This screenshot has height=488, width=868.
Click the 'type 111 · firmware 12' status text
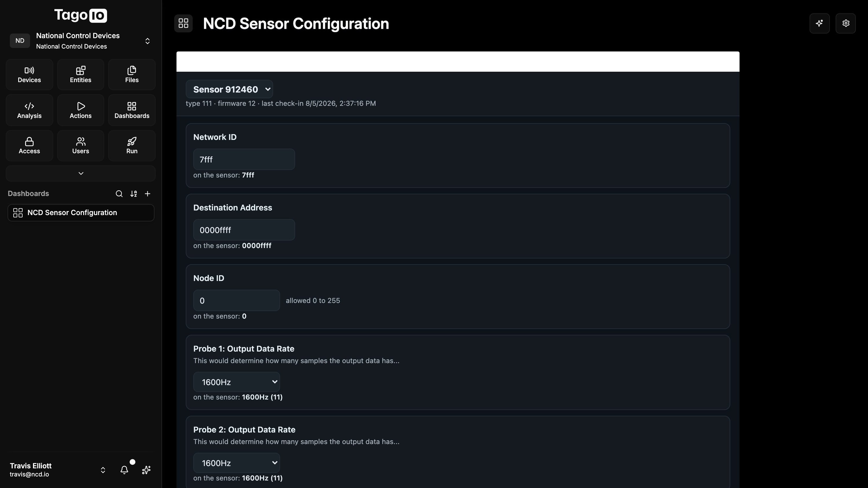click(221, 103)
